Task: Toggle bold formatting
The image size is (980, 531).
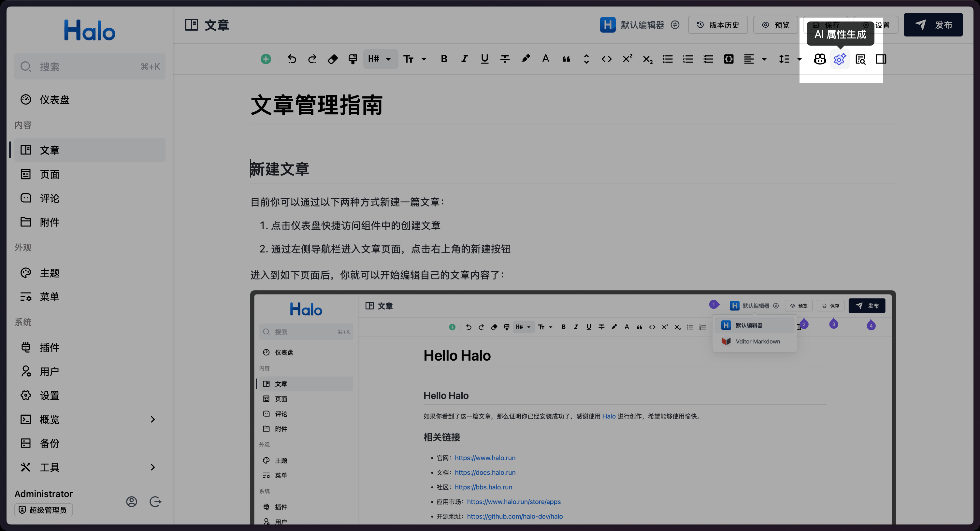Action: [444, 59]
